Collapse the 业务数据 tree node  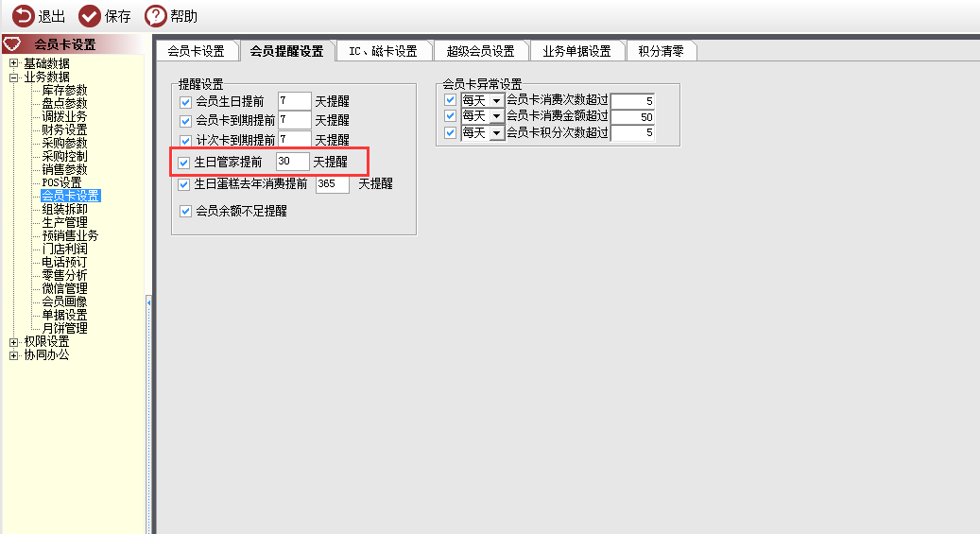click(14, 77)
